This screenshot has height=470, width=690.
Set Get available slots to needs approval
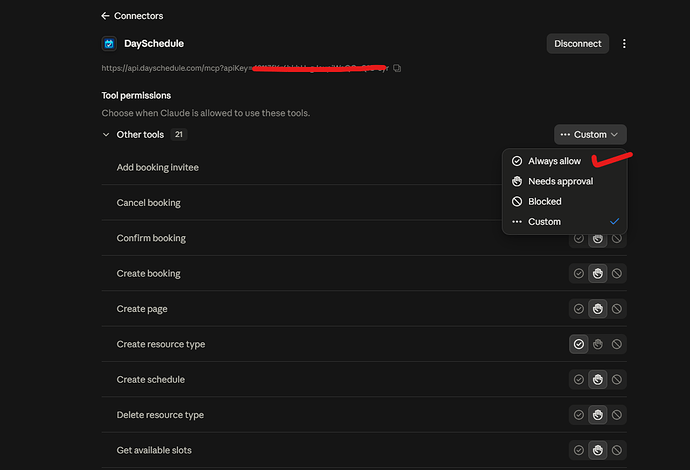[x=598, y=450]
